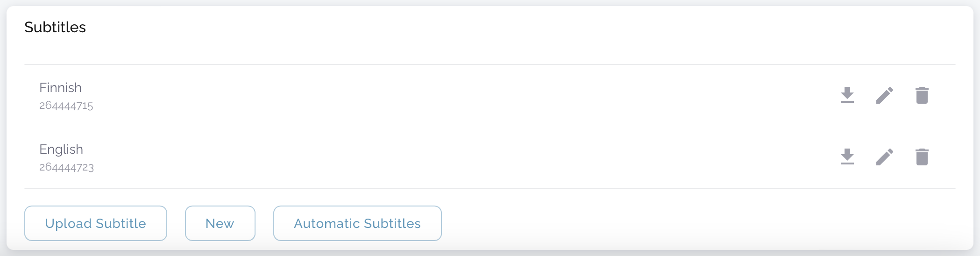Trash the subtitle with ID 264444715

click(x=922, y=95)
